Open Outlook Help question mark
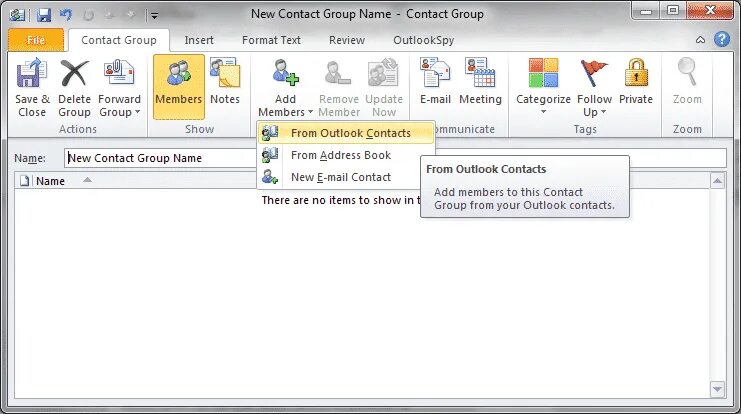Screen dimensions: 741x414 pos(722,39)
